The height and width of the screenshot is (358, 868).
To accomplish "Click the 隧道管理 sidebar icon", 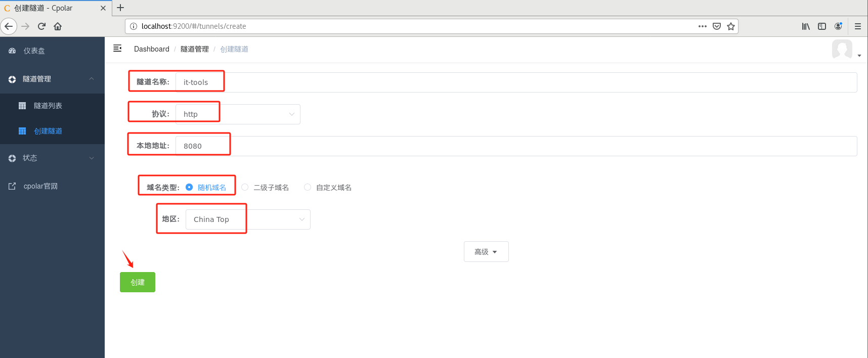I will click(x=12, y=79).
